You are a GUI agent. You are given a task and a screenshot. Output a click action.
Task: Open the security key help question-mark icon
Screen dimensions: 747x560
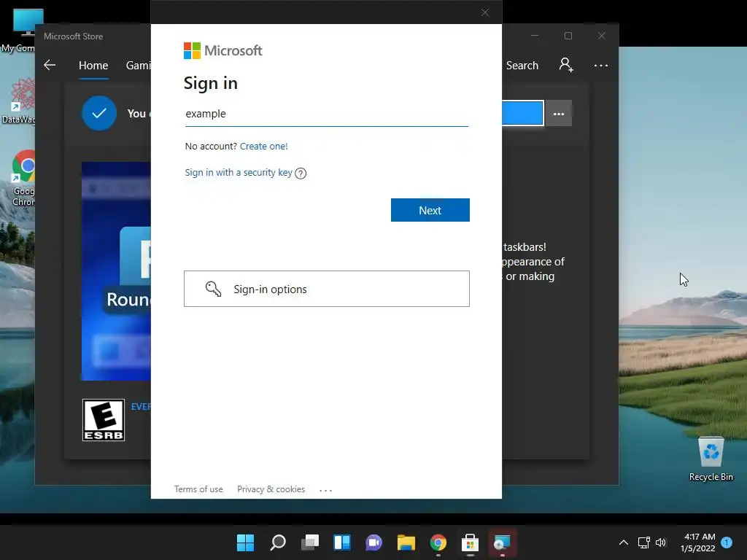[x=301, y=174]
